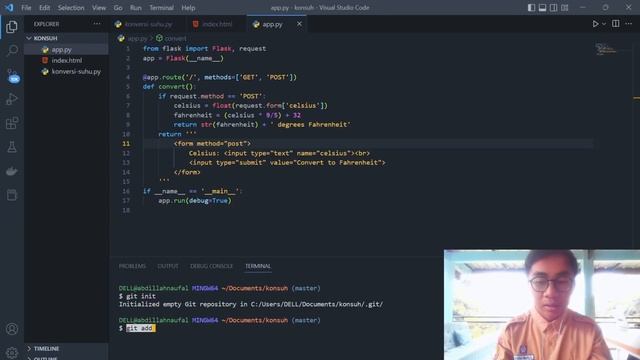This screenshot has width=640, height=360.
Task: Open the Go menu
Action: click(118, 7)
